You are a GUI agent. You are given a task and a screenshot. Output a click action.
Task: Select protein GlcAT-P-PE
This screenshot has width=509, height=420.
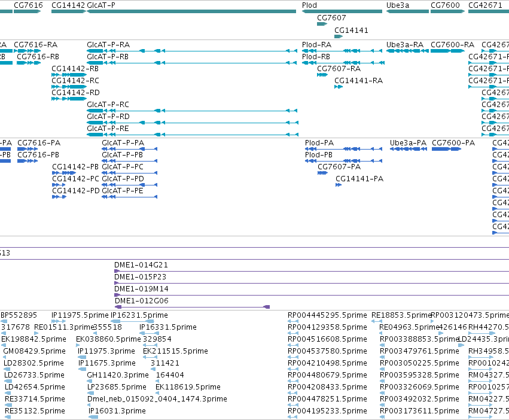[130, 197]
